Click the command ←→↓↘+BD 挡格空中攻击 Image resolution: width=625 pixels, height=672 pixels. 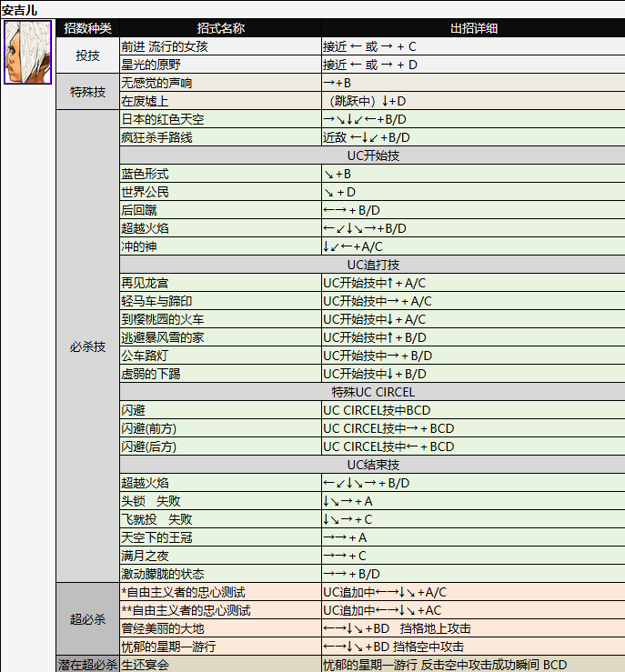tap(394, 647)
